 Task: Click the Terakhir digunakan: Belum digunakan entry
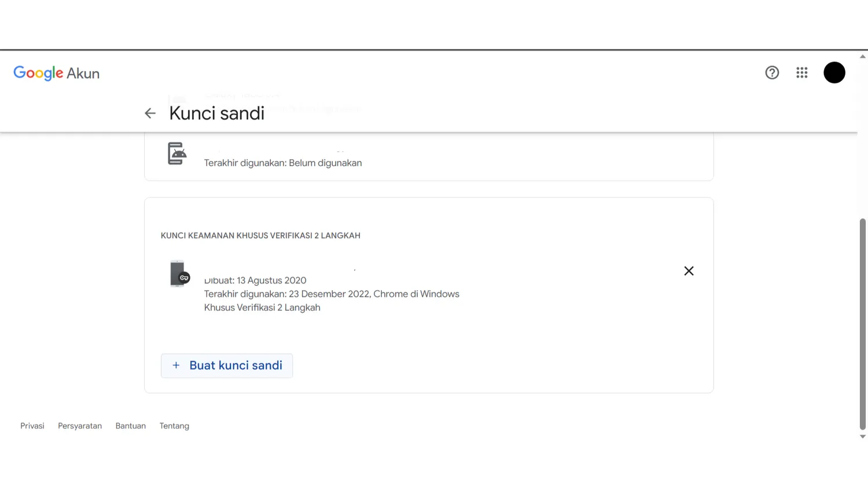point(283,163)
